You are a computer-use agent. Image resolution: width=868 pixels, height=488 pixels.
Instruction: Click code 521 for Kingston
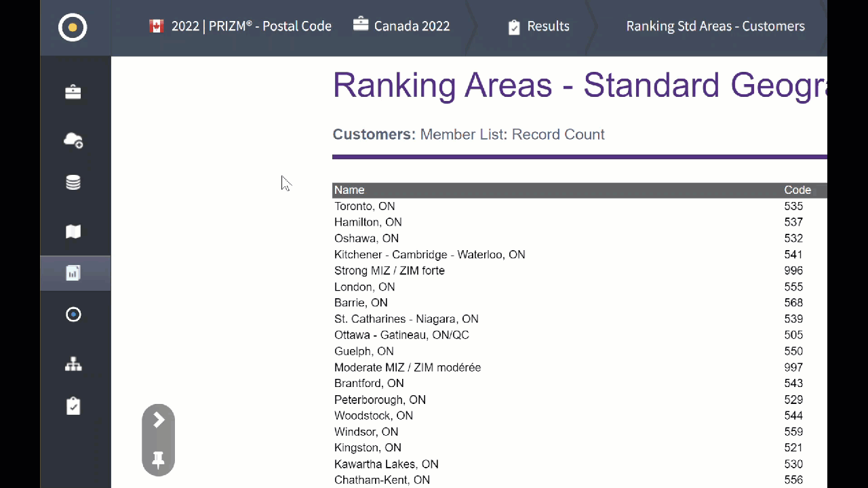(793, 448)
